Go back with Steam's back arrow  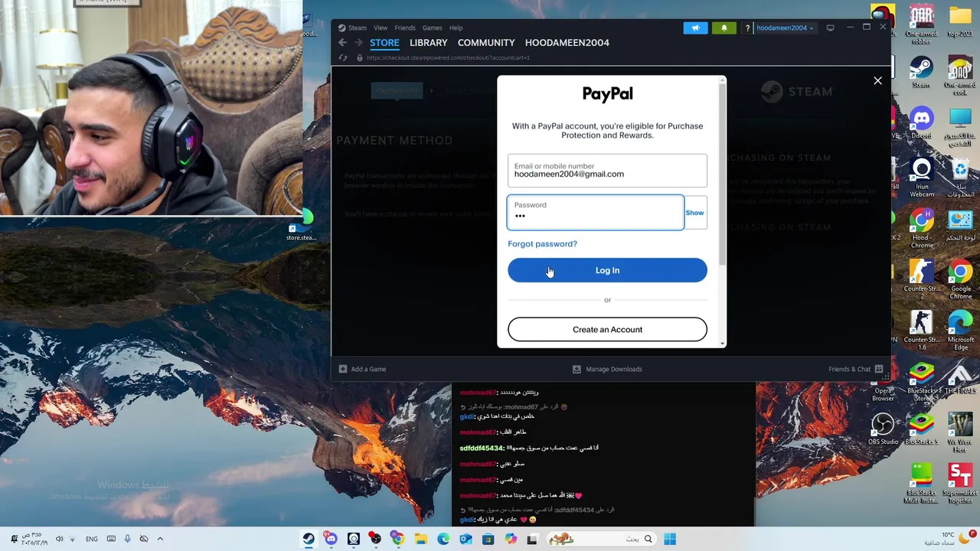(x=342, y=43)
